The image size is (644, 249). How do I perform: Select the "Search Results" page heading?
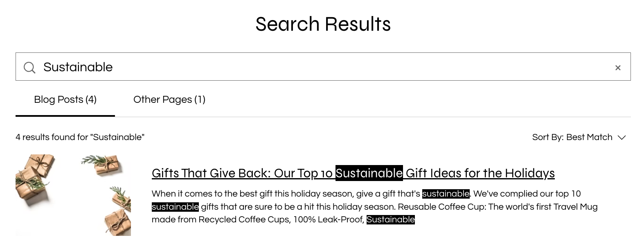[323, 24]
